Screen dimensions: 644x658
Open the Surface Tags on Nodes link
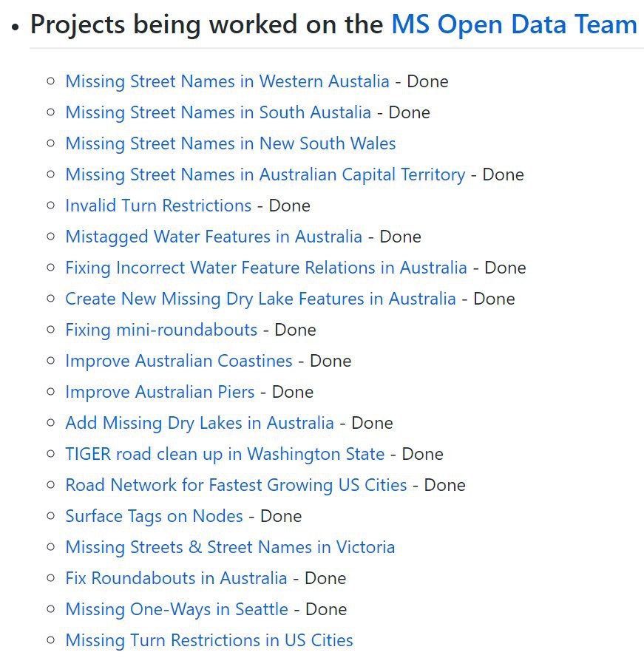155,516
